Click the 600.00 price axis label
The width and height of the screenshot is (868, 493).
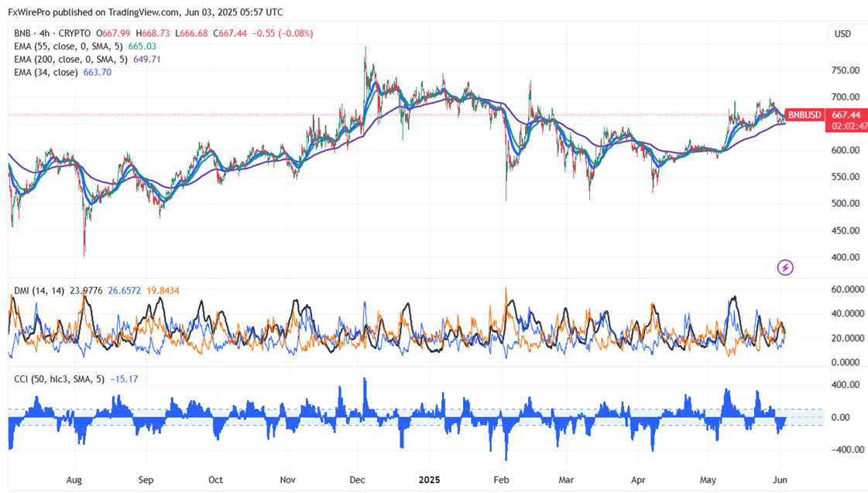846,150
